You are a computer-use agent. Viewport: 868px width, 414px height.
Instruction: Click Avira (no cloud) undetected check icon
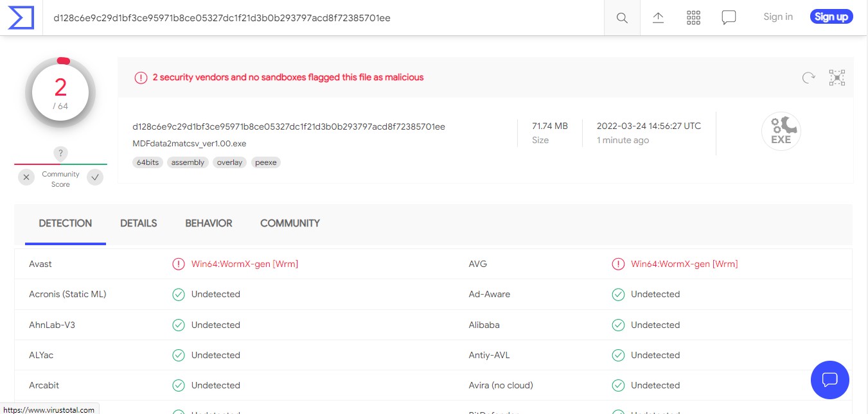click(618, 385)
